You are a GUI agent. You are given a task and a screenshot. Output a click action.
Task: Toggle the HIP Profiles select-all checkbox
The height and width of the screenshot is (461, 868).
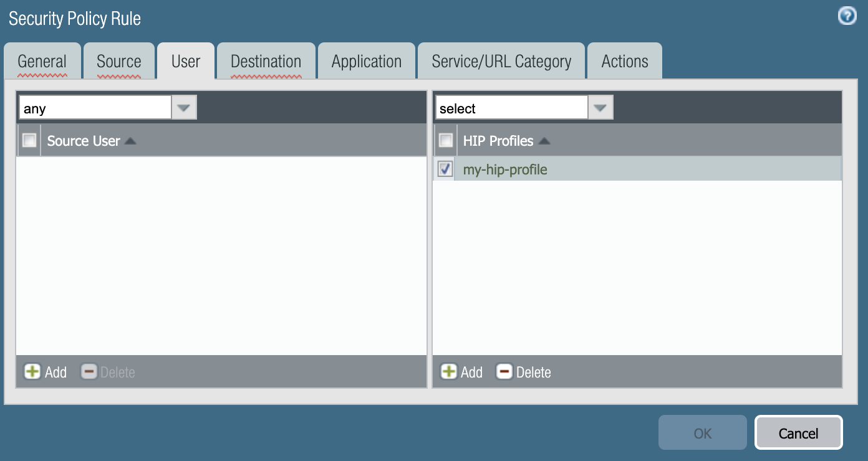coord(445,140)
